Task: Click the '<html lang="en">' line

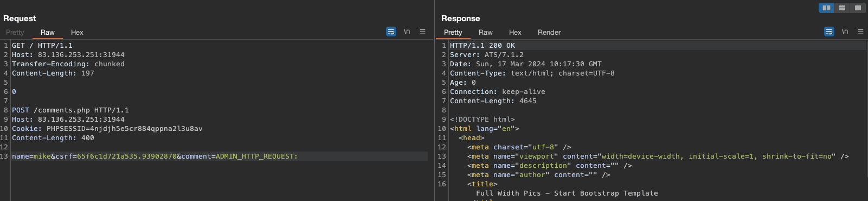Action: tap(485, 129)
